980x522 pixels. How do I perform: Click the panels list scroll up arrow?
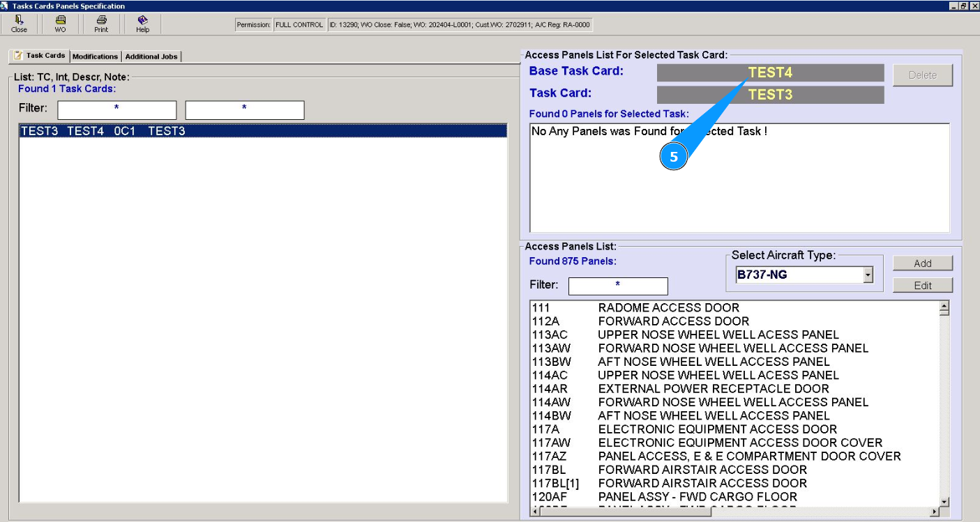(x=944, y=306)
